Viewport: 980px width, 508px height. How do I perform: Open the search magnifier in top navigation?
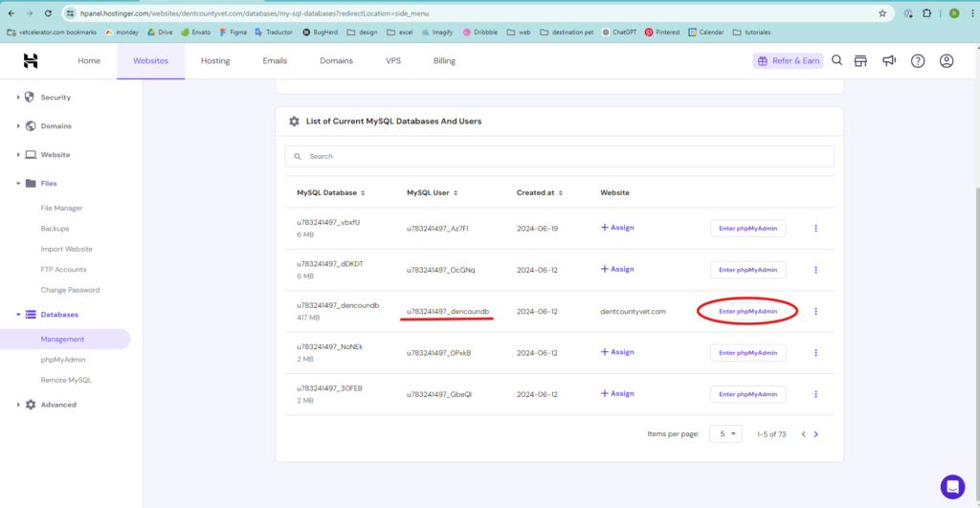pos(836,60)
